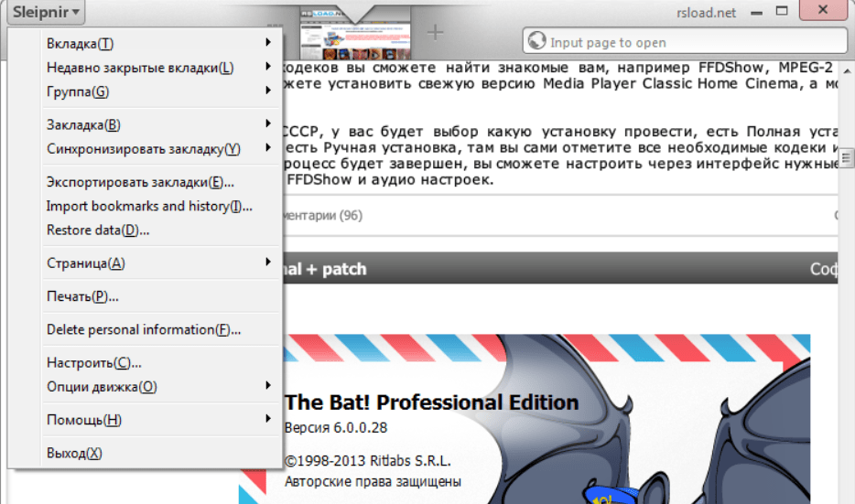
Task: Click the page vertical scrollbar thumb
Action: (848, 157)
